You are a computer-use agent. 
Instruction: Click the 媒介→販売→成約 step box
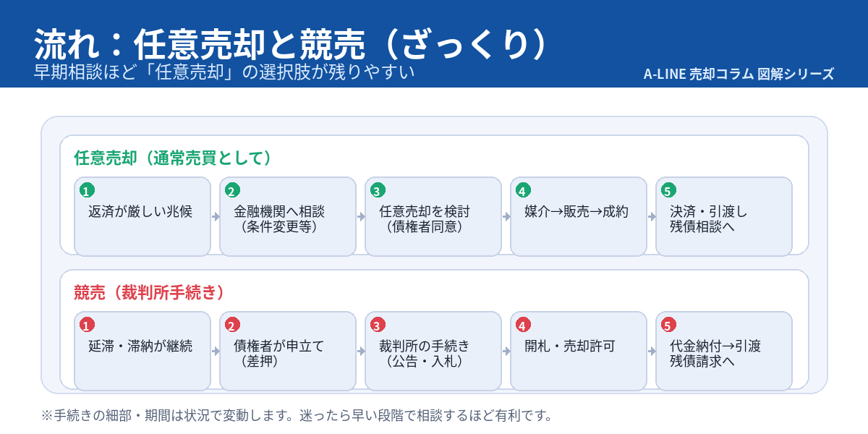579,216
